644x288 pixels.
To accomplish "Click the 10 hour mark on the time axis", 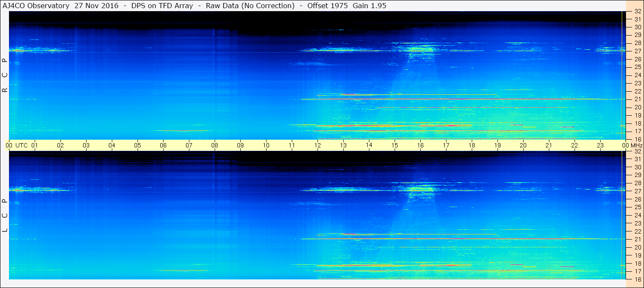I will click(266, 145).
